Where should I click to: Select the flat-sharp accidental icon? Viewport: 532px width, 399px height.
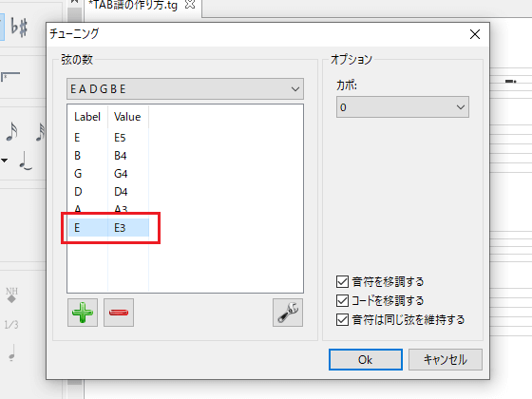click(19, 28)
